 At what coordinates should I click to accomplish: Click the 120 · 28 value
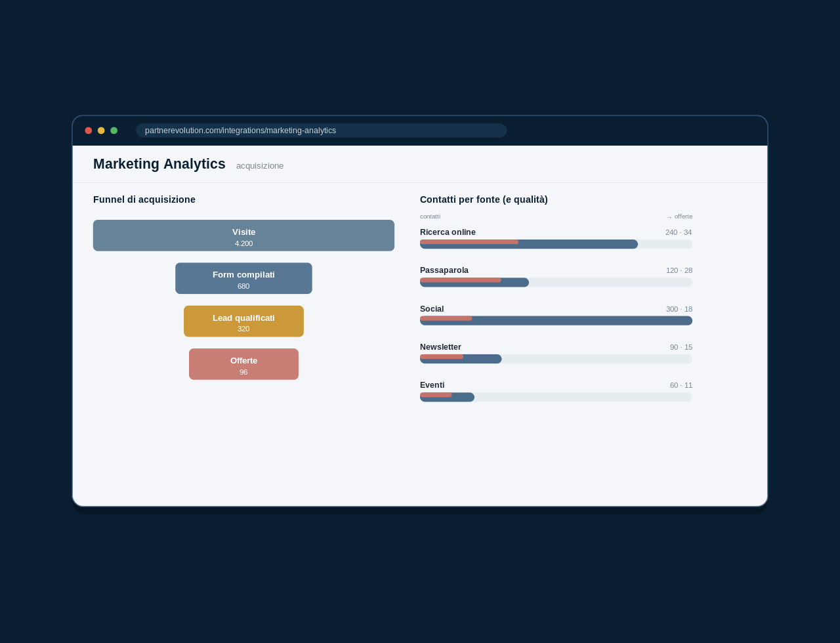(679, 270)
